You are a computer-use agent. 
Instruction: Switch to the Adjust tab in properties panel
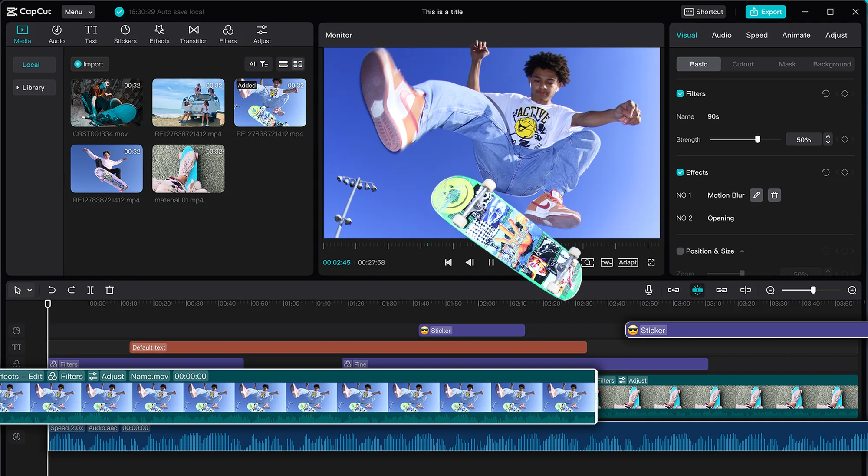836,35
